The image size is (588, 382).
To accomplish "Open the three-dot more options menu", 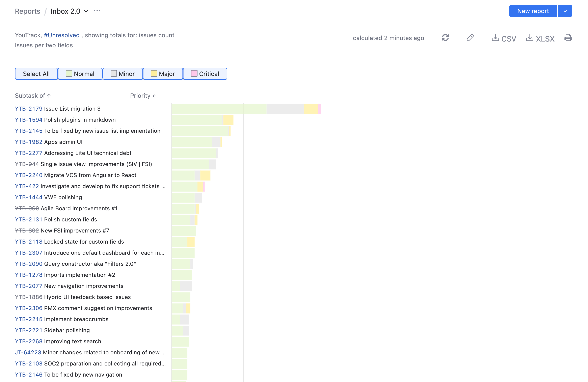I will (x=97, y=11).
